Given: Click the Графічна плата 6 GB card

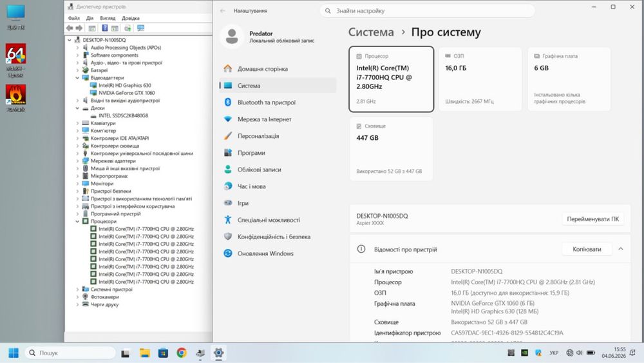Looking at the screenshot, I should [x=569, y=79].
